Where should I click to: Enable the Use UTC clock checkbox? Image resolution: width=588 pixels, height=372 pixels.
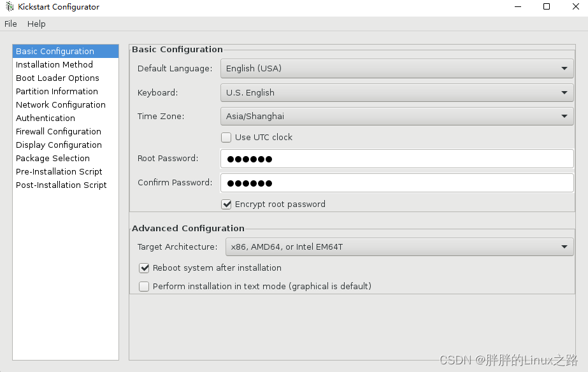(226, 137)
